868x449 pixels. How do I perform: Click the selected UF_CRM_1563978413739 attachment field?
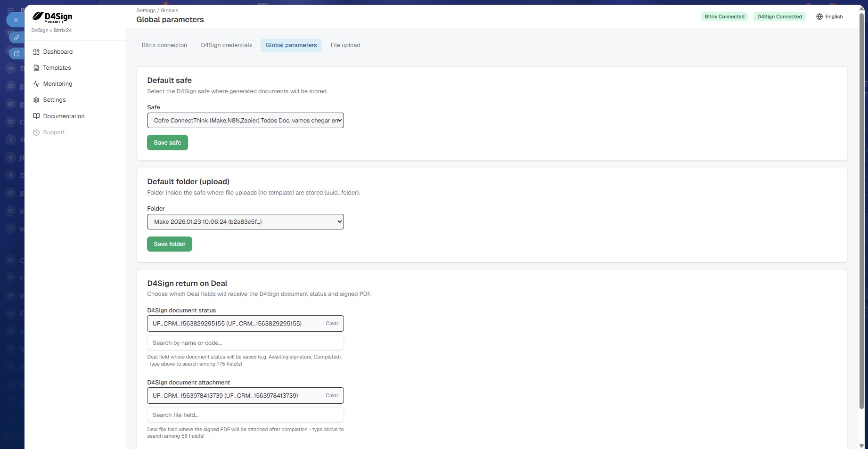coord(246,396)
